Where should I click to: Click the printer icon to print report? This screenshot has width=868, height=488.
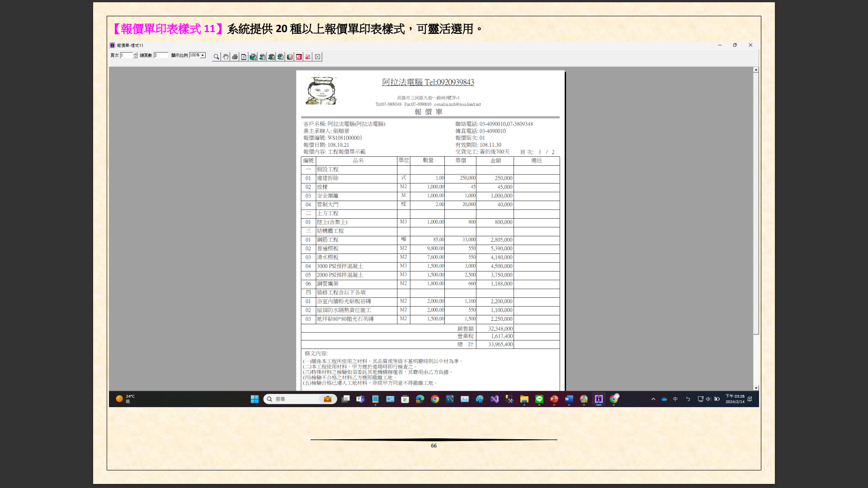point(235,57)
